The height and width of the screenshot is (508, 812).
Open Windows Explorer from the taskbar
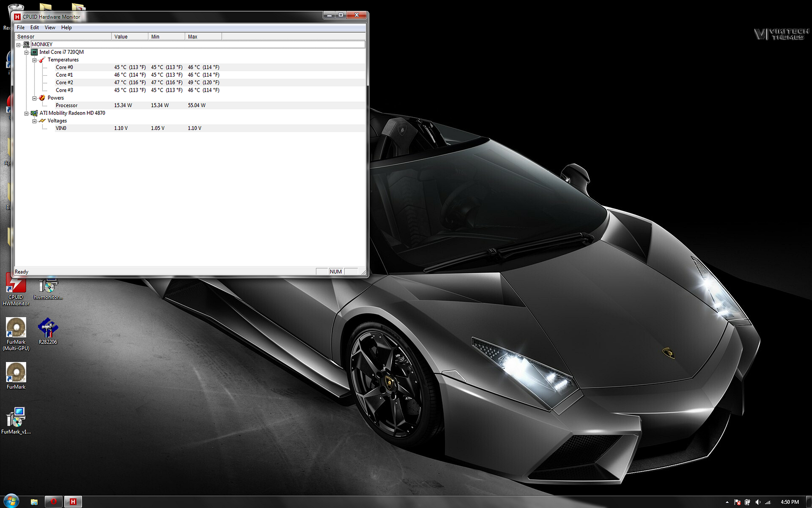(x=34, y=502)
